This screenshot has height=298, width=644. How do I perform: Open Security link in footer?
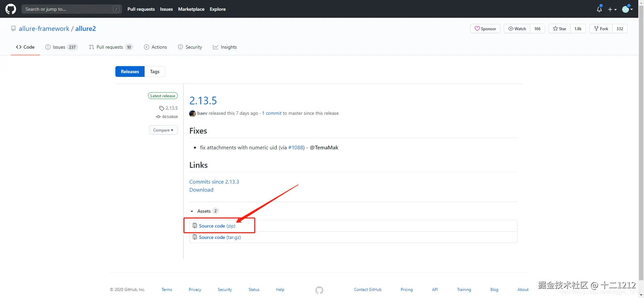225,290
